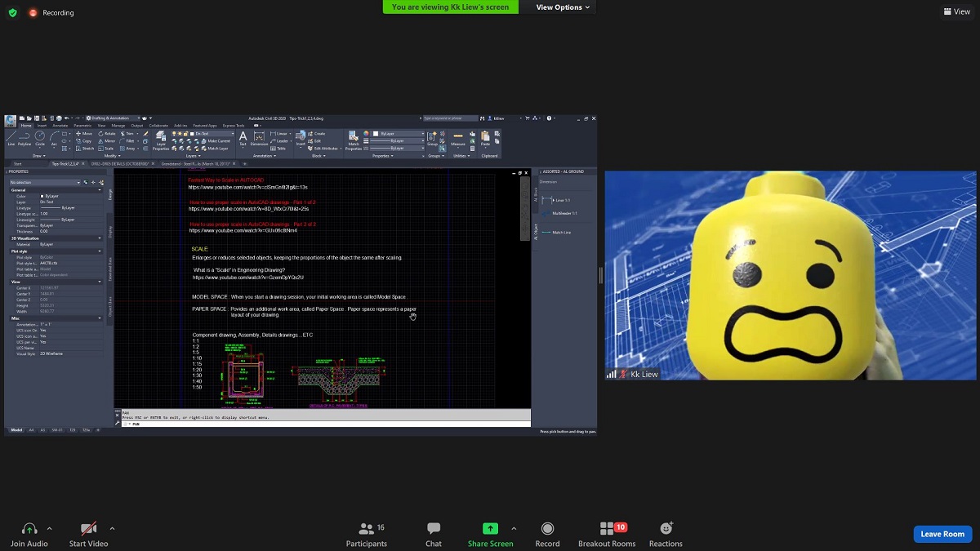Click the AutoCAD command line input
The width and height of the screenshot is (980, 551).
point(327,424)
